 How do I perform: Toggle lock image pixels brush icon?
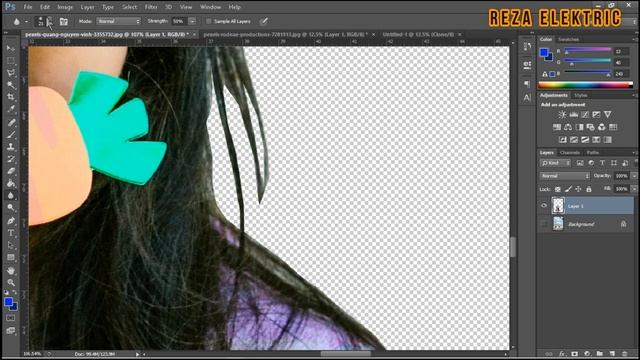[568, 189]
